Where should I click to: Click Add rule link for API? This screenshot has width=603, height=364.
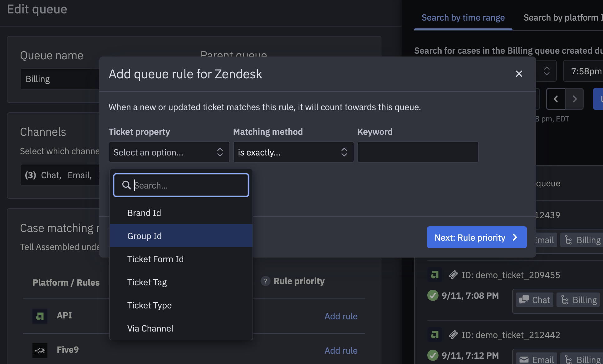click(341, 316)
